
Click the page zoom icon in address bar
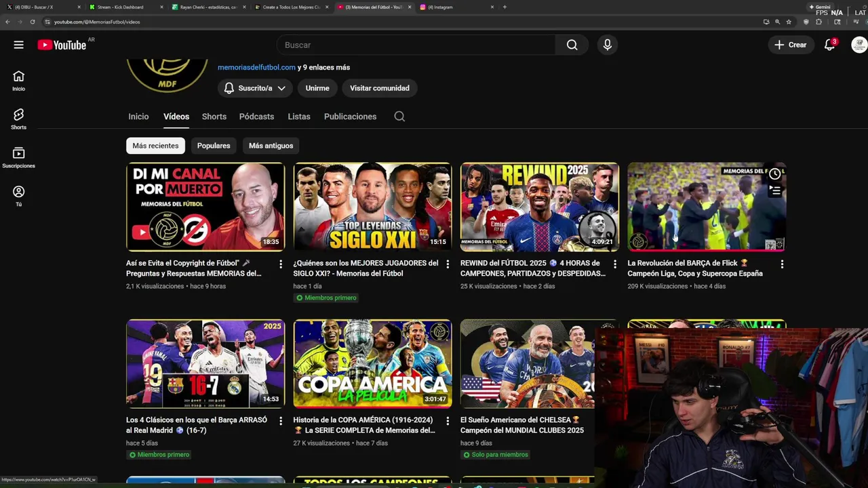click(777, 22)
